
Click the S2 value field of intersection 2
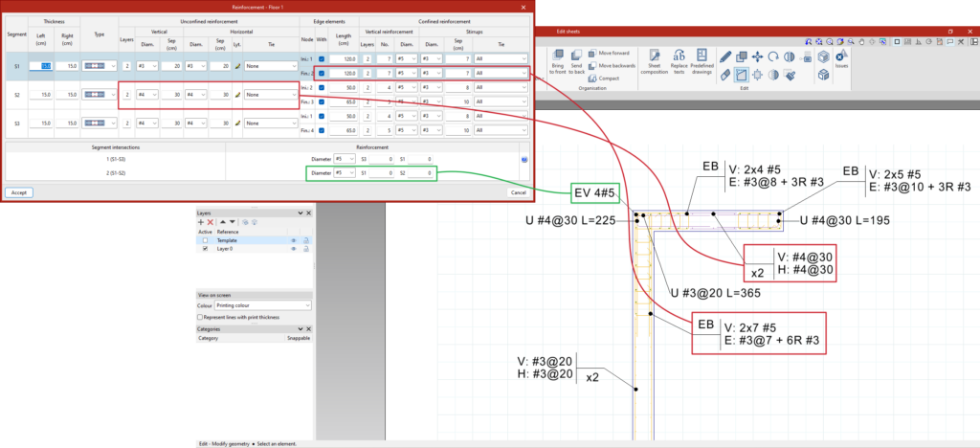[x=421, y=173]
